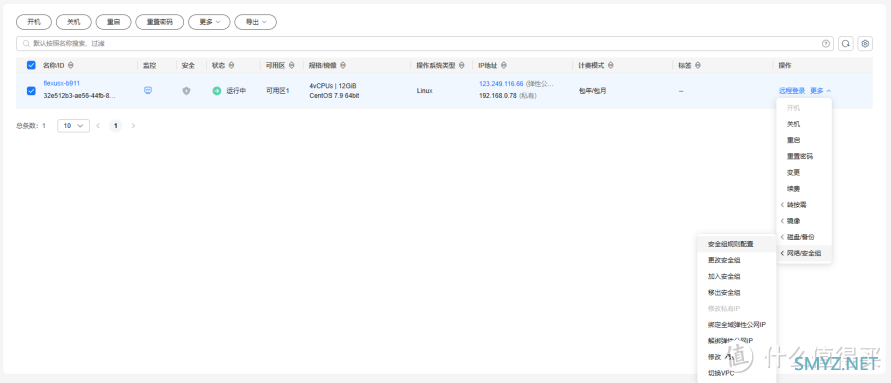Click the 重置密码 toolbar button
Viewport: 891px width, 383px height.
click(160, 22)
